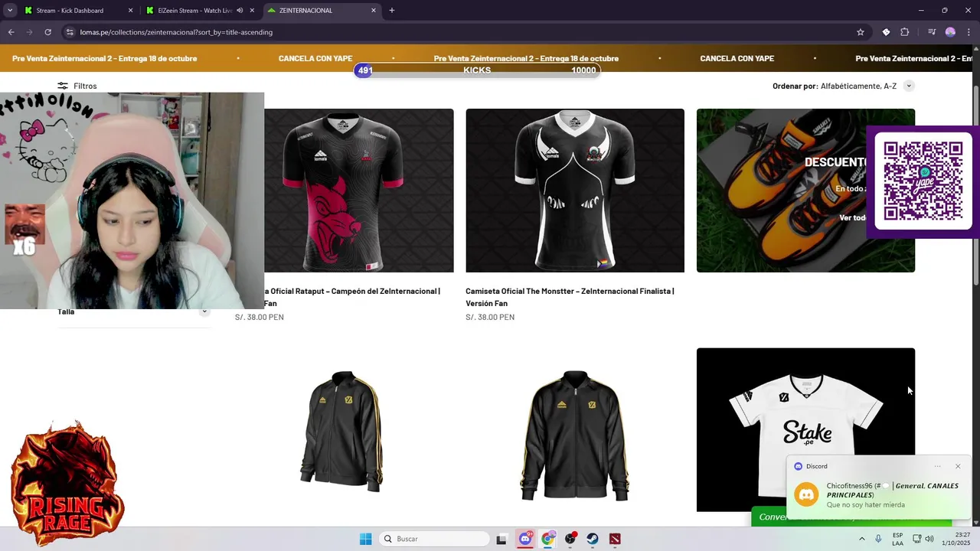980x551 pixels.
Task: Open tab search dropdown arrow
Action: click(x=10, y=11)
